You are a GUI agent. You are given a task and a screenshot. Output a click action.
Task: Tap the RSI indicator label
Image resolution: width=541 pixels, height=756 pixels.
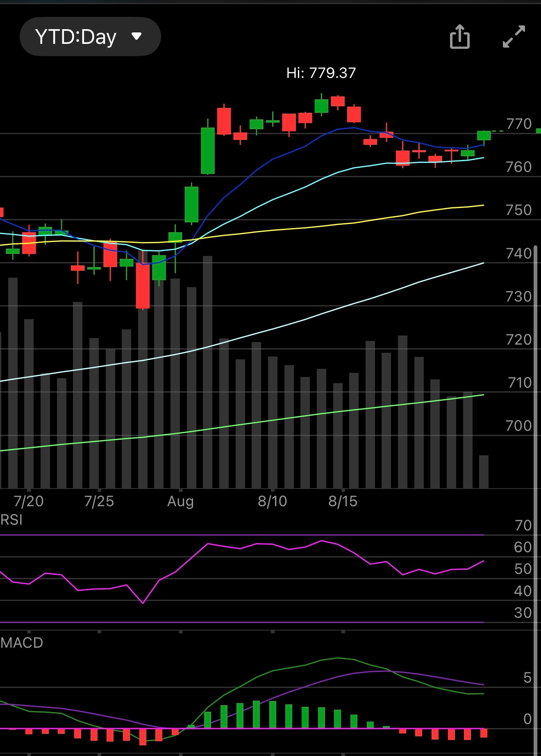pos(11,520)
